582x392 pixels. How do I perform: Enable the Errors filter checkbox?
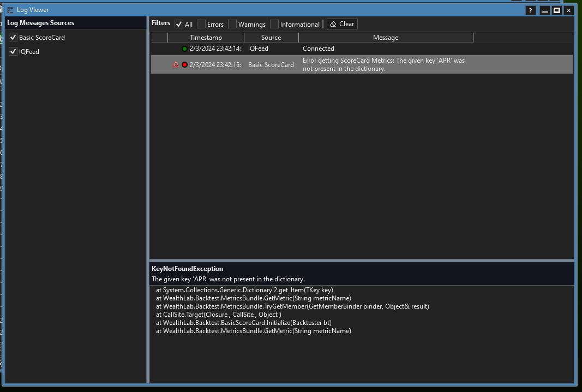coord(201,24)
